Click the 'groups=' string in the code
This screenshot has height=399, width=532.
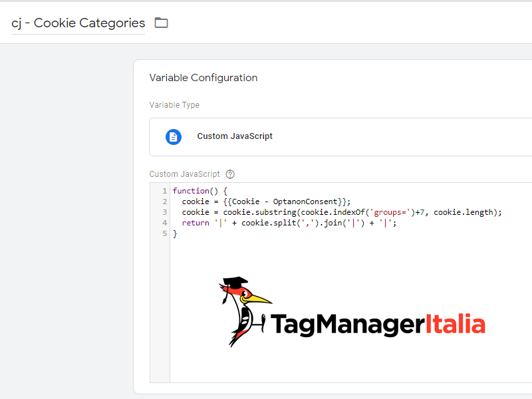tap(390, 212)
